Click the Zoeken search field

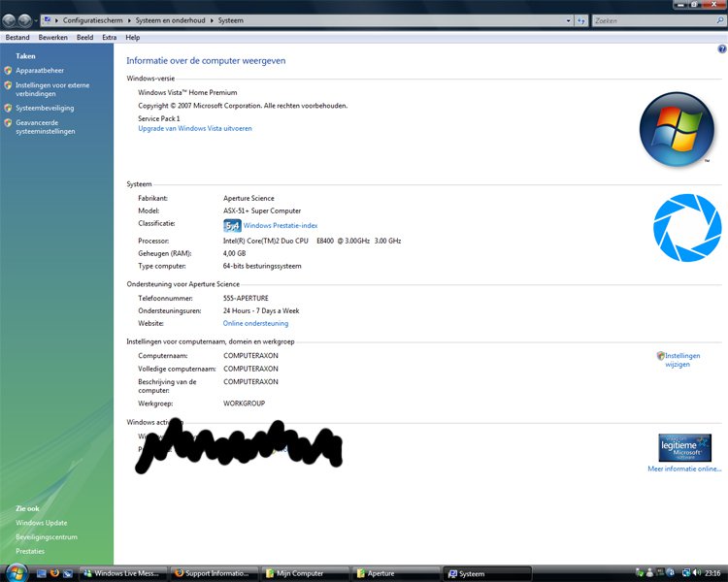click(653, 20)
